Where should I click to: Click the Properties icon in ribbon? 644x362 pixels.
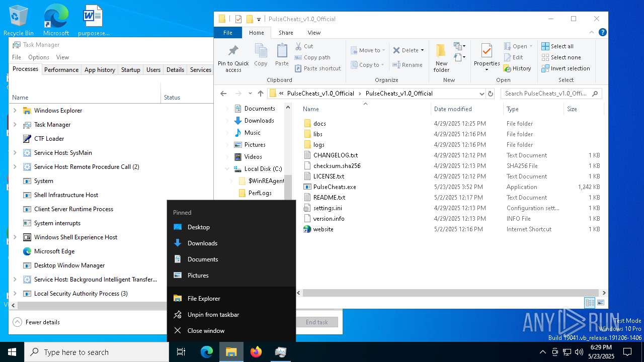(x=487, y=51)
